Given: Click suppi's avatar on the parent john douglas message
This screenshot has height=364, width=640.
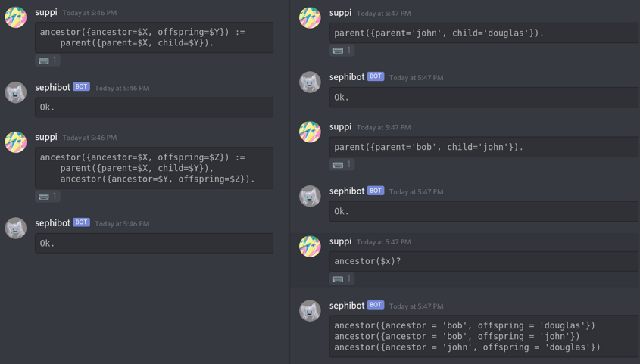Looking at the screenshot, I should [310, 17].
